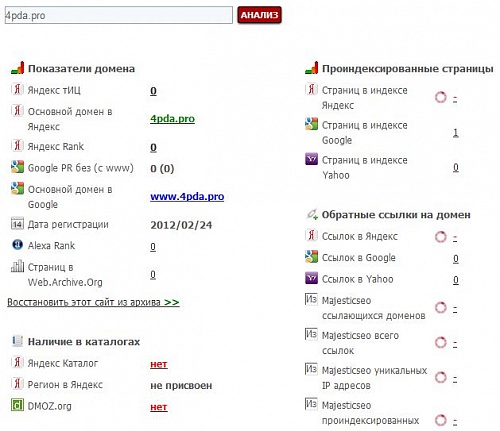Open the Яндекс Rank value link 0
The width and height of the screenshot is (500, 431).
(x=153, y=147)
